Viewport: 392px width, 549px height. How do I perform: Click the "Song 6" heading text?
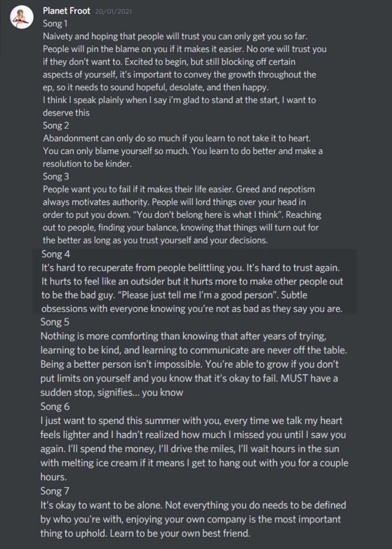[x=55, y=407]
